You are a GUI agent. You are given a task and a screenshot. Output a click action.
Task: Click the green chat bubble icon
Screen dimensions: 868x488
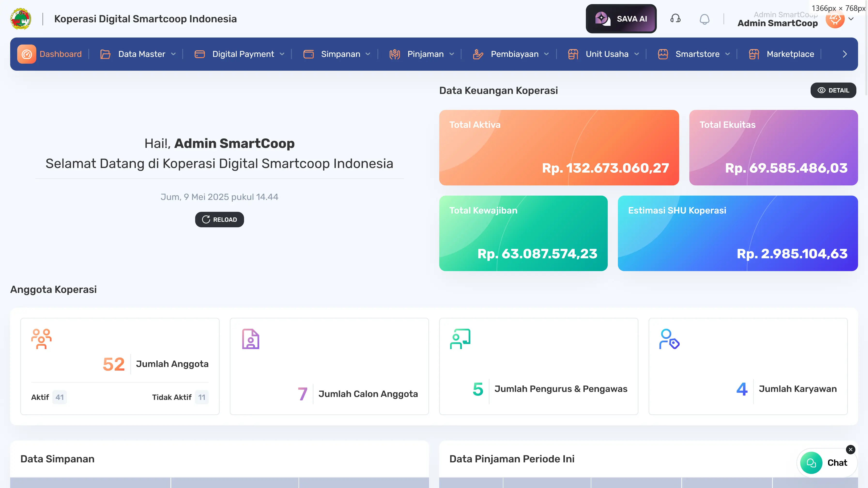811,463
